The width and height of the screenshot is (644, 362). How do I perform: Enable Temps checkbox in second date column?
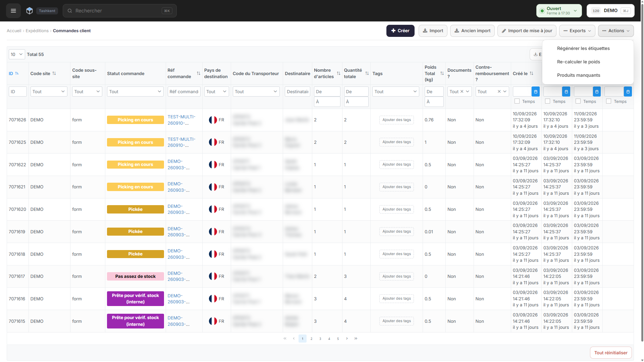click(x=547, y=101)
